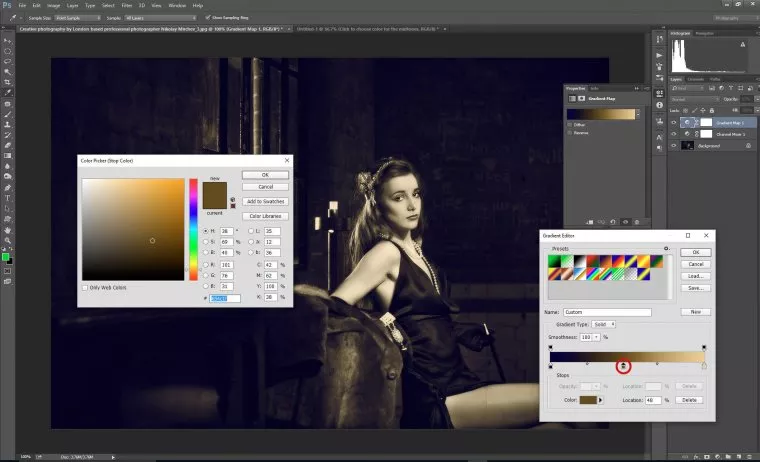Open the Sample Size dropdown
The image size is (760, 462).
(78, 17)
